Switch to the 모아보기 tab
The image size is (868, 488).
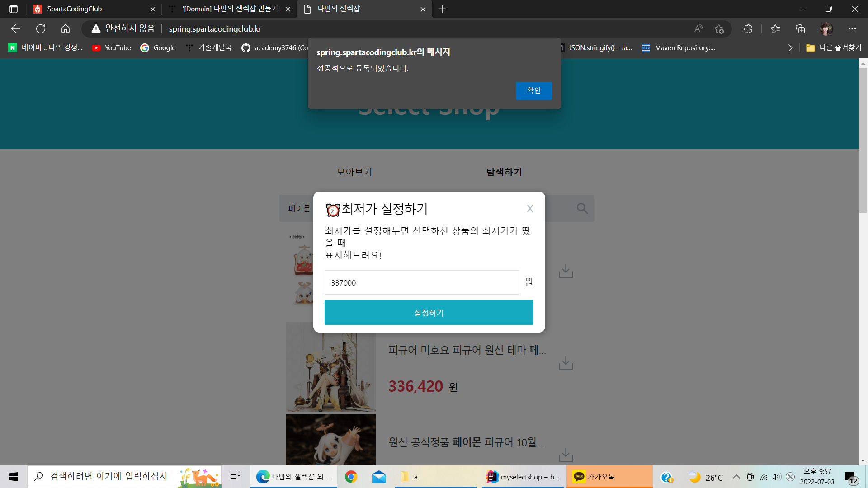354,172
